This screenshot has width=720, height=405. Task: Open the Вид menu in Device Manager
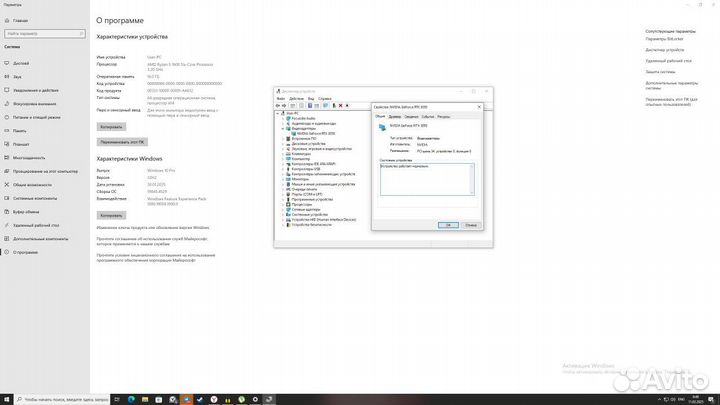pyautogui.click(x=311, y=99)
